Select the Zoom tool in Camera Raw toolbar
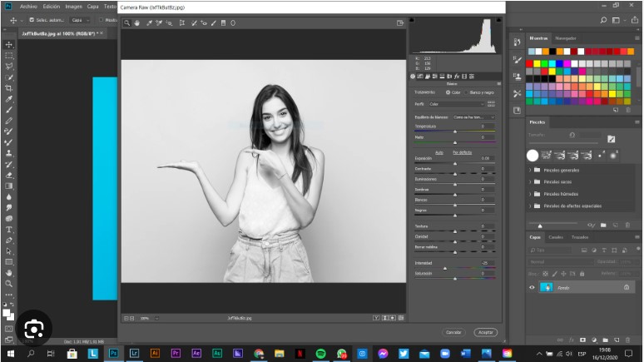Screen dimensions: 644x362 coord(126,23)
